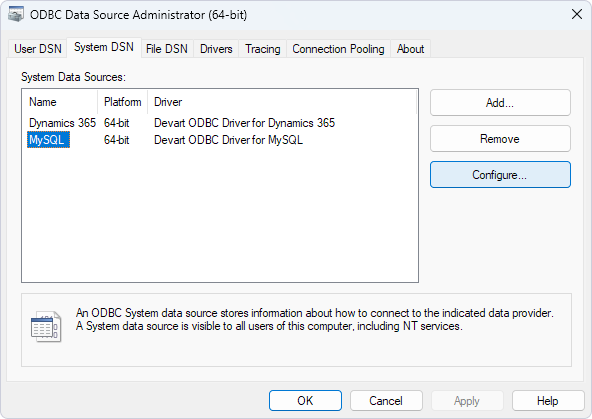Sort by the Platform column header

coord(122,102)
